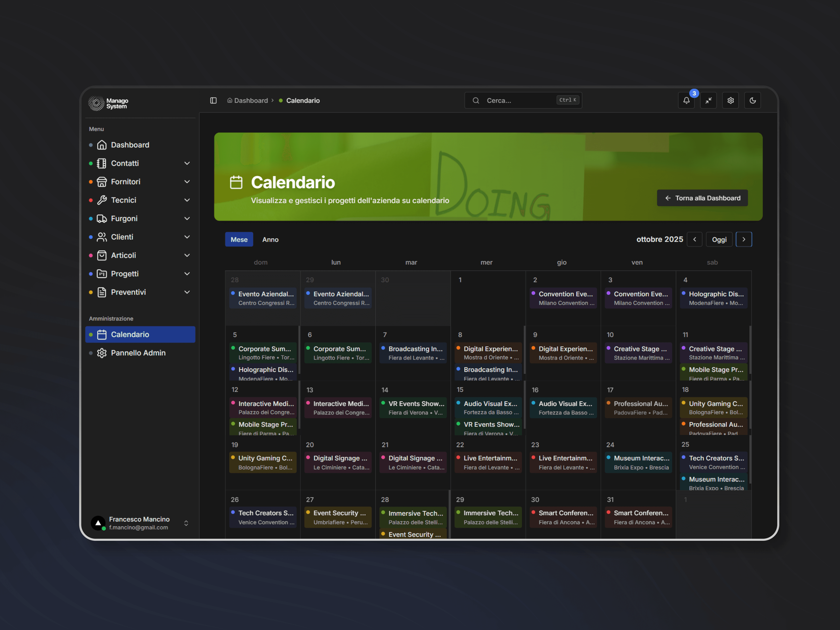Expand the Contatti submenu chevron
This screenshot has height=630, width=840.
[x=187, y=163]
